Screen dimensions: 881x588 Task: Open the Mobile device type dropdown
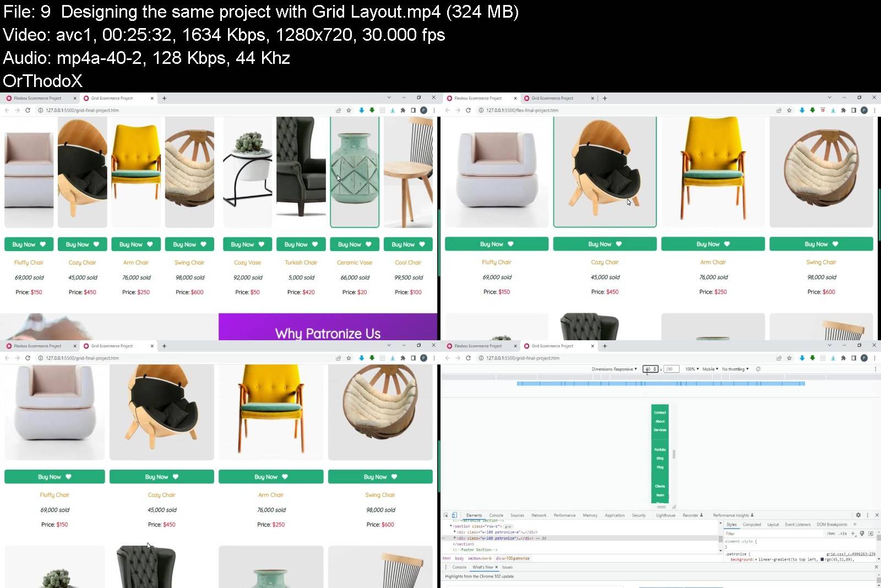(x=710, y=369)
